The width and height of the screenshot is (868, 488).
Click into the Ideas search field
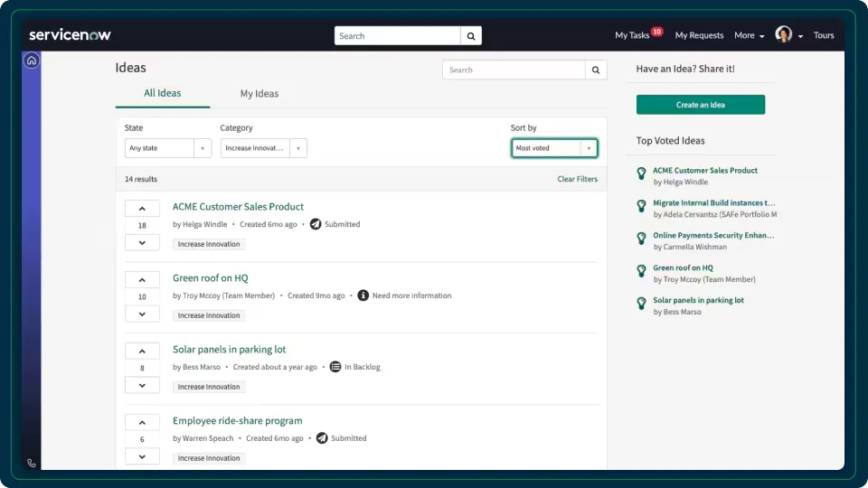point(514,70)
